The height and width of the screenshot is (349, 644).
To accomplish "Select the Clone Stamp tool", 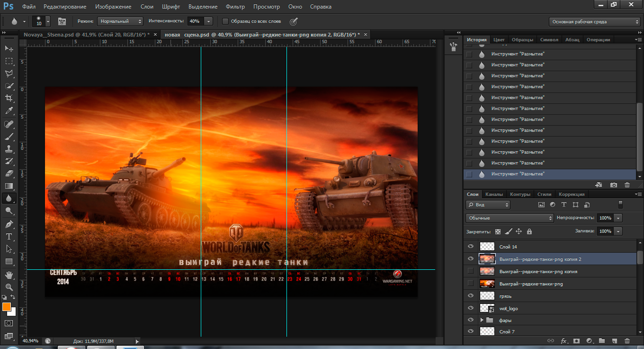I will click(9, 149).
